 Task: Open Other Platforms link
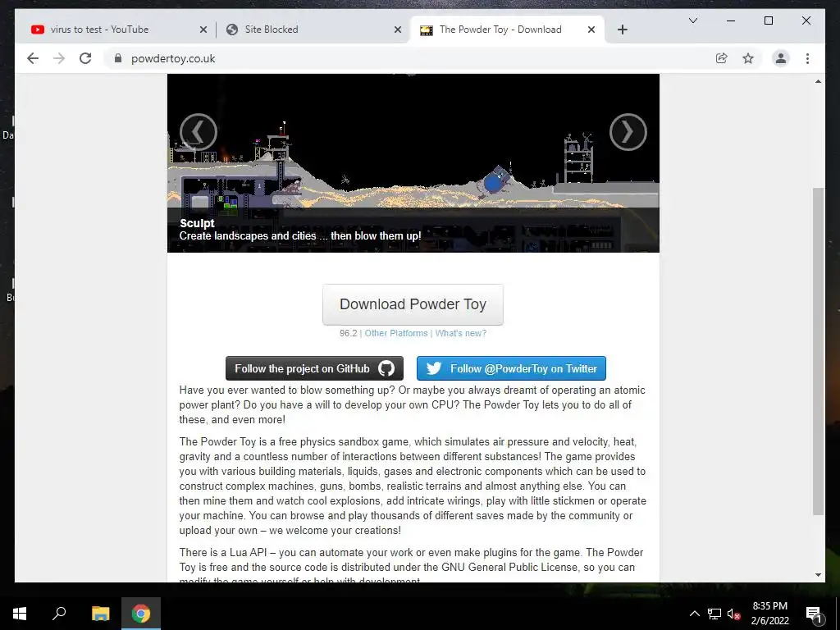[x=396, y=333]
